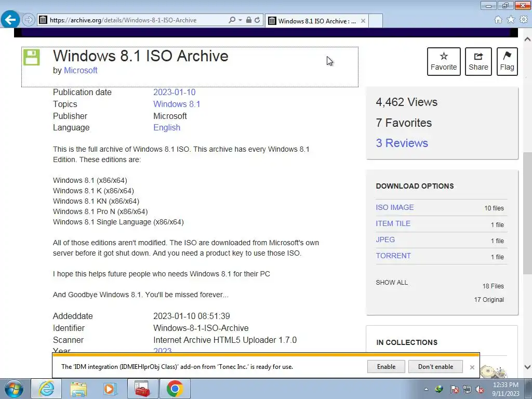Viewport: 532px width, 399px height.
Task: Open Windows Media Player taskbar icon
Action: 109,389
